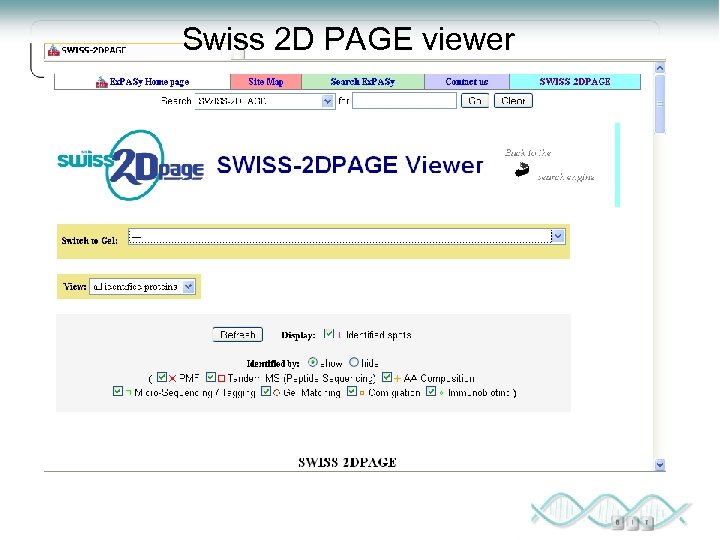Open the Site Map tab

(x=266, y=82)
